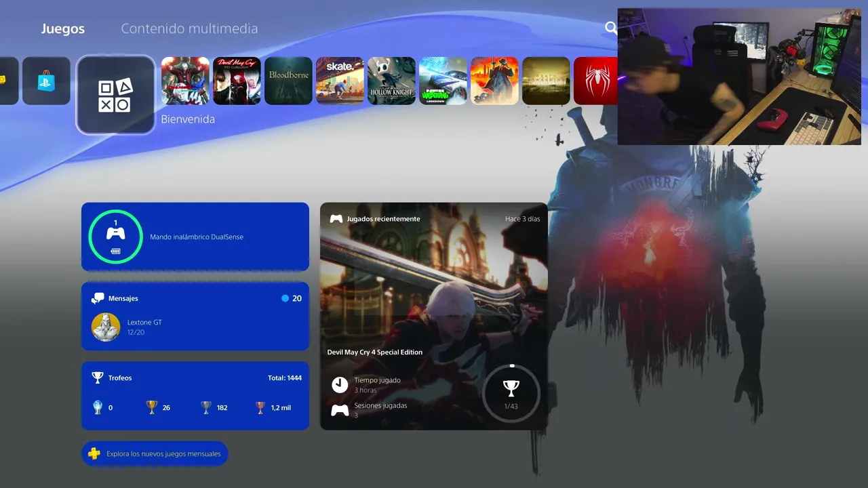
Task: Select the red-sky hat-wearing man game tile
Action: tap(494, 81)
